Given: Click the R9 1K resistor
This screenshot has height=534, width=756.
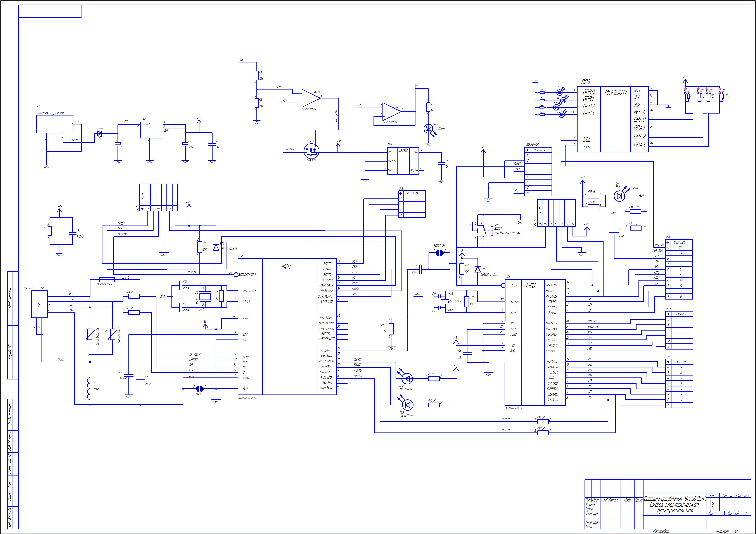Looking at the screenshot, I should coord(434,379).
